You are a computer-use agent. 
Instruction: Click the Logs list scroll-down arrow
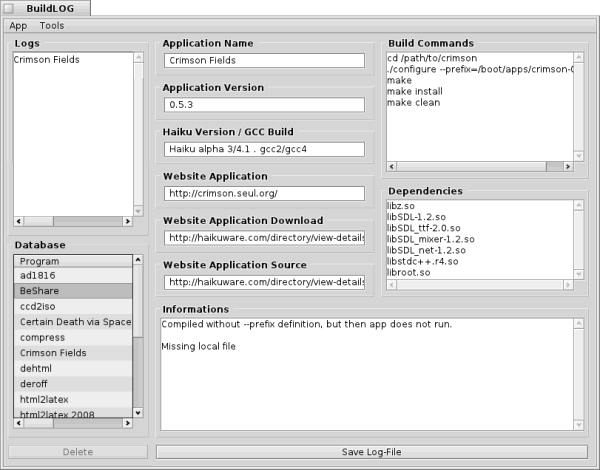point(139,208)
